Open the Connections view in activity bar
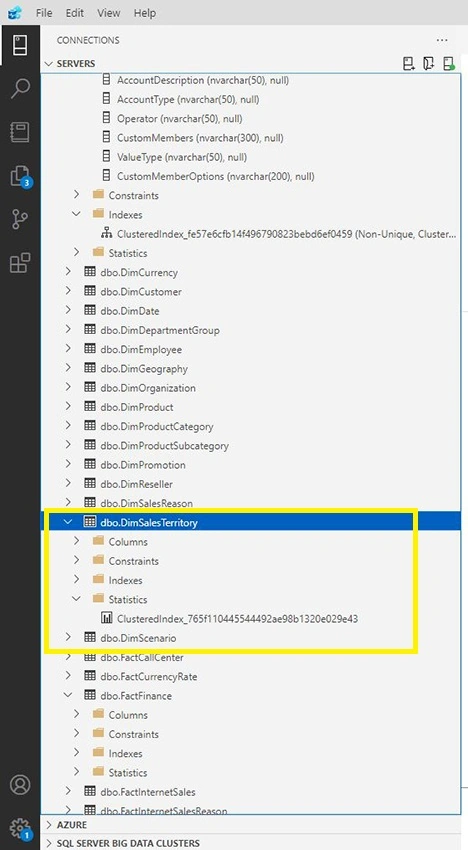The height and width of the screenshot is (850, 468). click(20, 46)
